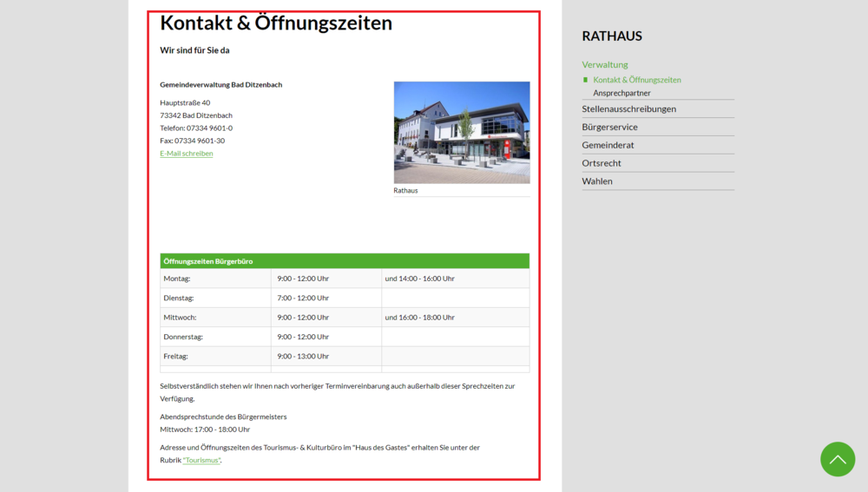Click the Donnerstag: table cell
Image resolution: width=868 pixels, height=492 pixels.
215,337
